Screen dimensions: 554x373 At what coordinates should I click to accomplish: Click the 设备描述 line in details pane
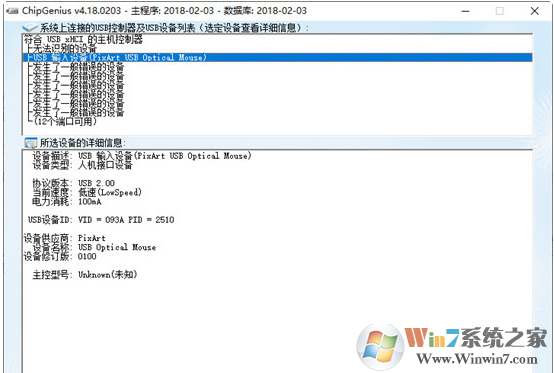coord(142,156)
